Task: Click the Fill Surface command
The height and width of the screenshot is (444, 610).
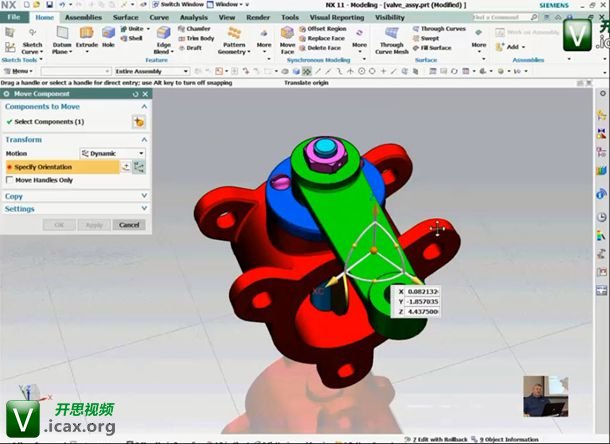Action: 432,48
